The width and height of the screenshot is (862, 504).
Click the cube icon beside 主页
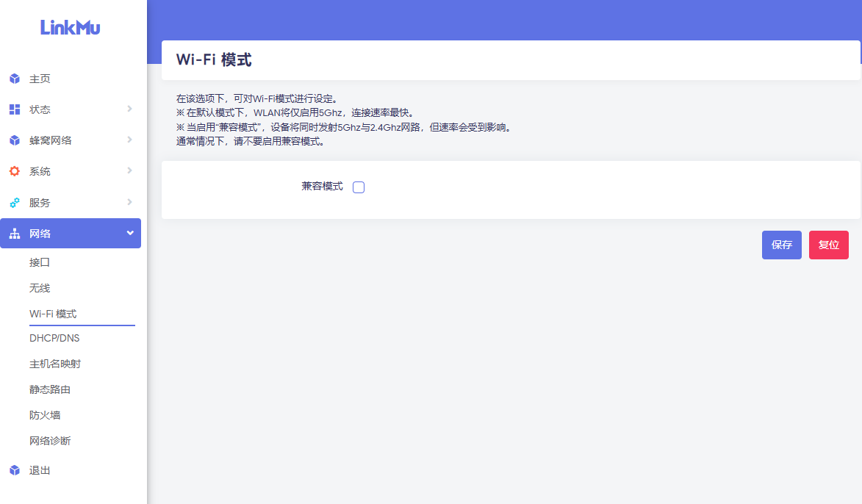click(x=15, y=79)
